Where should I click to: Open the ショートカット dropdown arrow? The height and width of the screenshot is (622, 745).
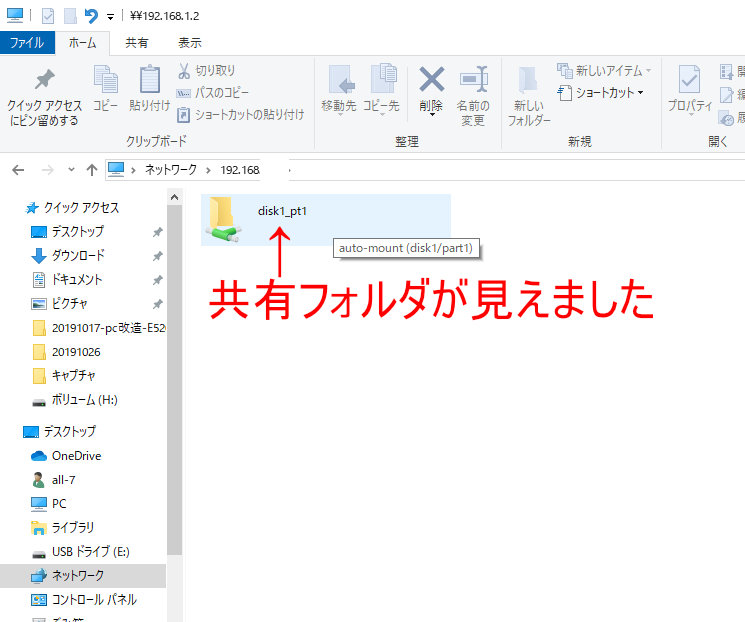coord(640,93)
